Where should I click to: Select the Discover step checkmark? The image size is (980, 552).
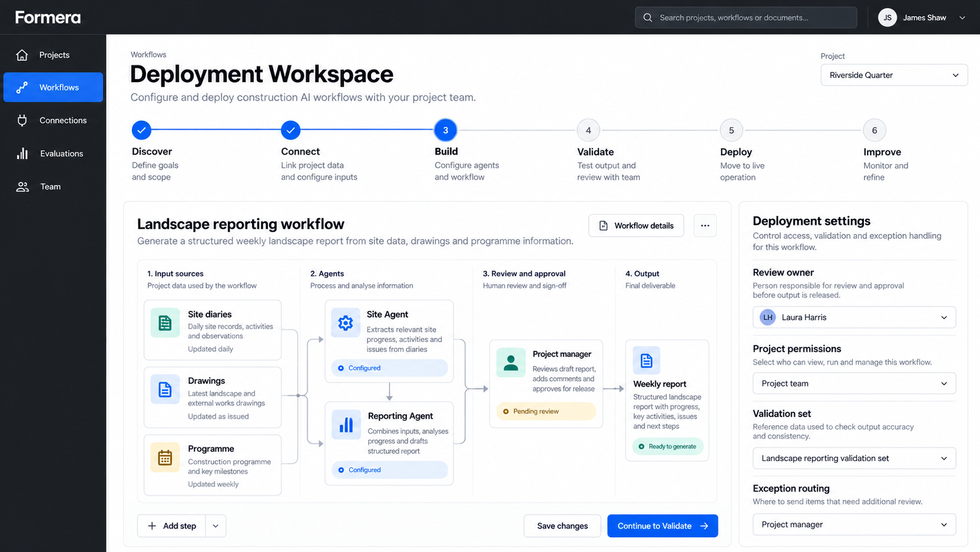141,130
